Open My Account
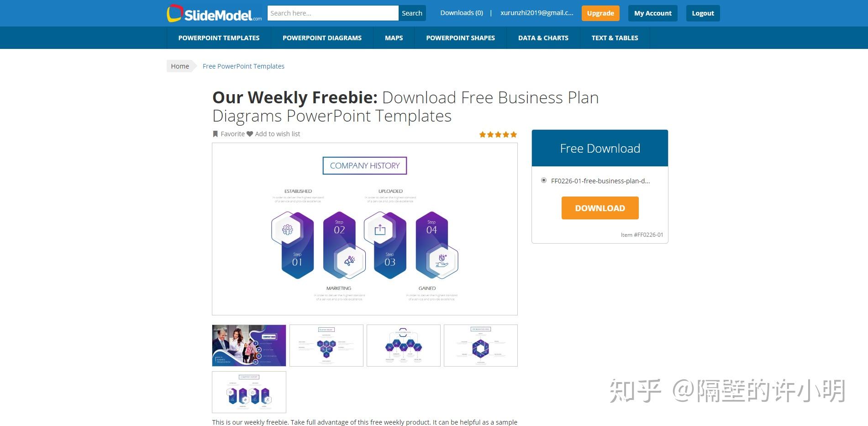Screen dimensions: 868x426 (x=652, y=13)
